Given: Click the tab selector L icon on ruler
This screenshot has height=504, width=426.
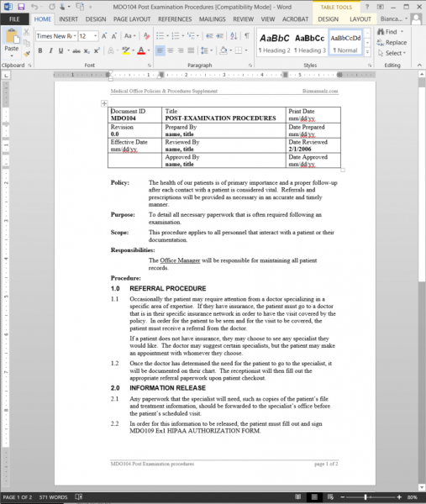Looking at the screenshot, I should point(6,76).
